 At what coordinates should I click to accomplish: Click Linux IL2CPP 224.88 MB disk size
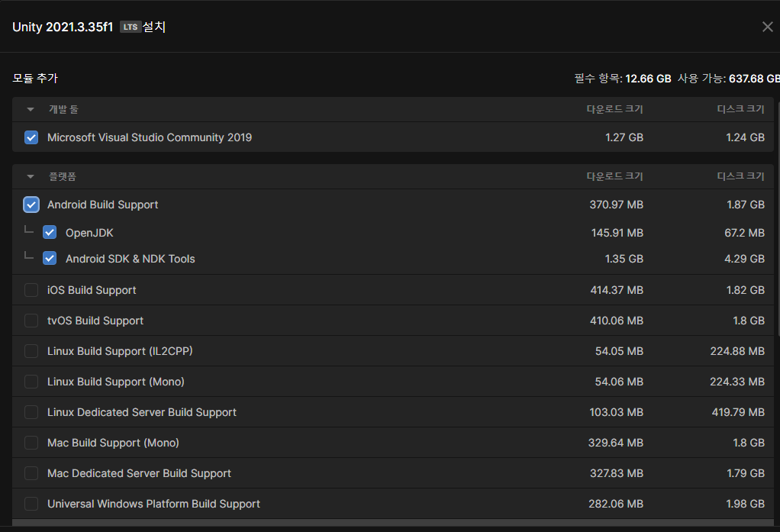pos(737,351)
